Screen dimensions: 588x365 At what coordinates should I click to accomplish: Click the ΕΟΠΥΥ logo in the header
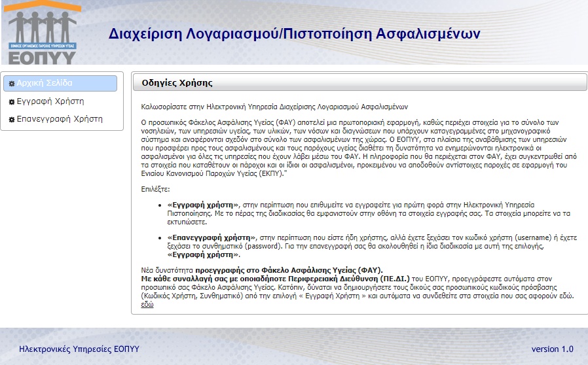[42, 32]
